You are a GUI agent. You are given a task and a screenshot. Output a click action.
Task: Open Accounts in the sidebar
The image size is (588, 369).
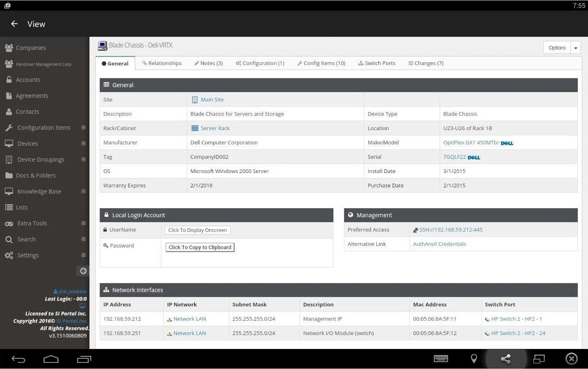[28, 80]
